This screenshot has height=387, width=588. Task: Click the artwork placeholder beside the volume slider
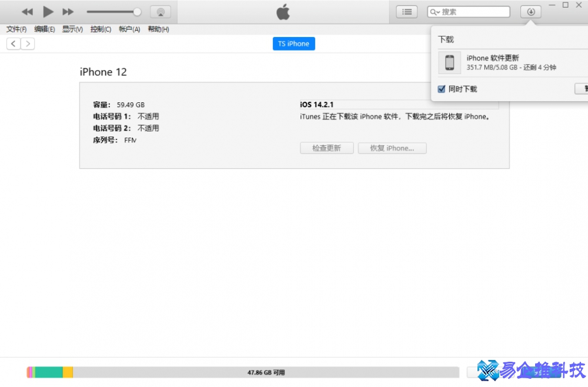(x=160, y=11)
